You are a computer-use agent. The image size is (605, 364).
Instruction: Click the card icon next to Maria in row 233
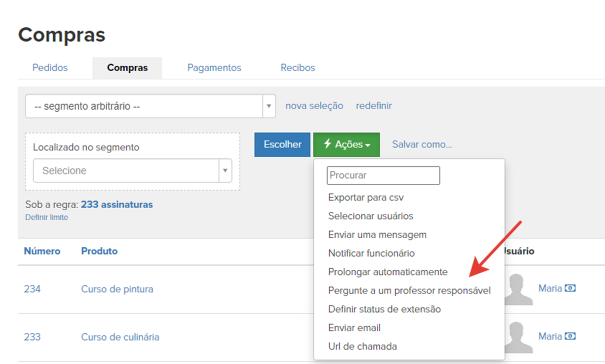tap(571, 336)
